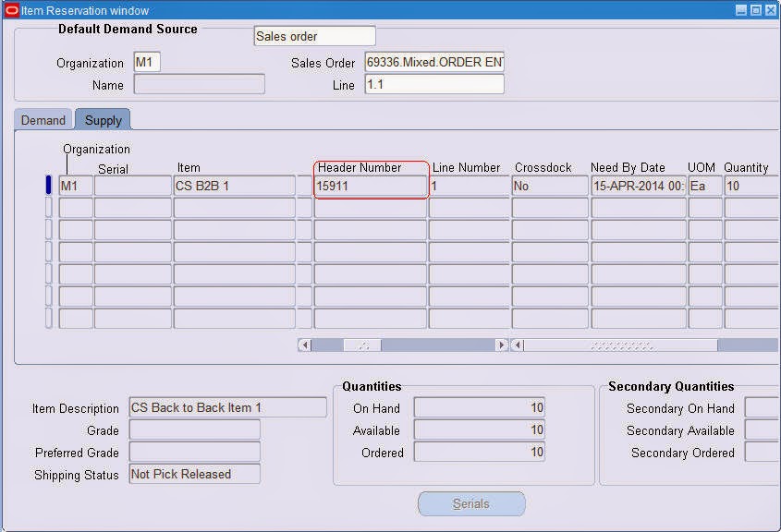Image resolution: width=781 pixels, height=532 pixels.
Task: Select the first record indicator in the supply grid
Action: pyautogui.click(x=46, y=184)
